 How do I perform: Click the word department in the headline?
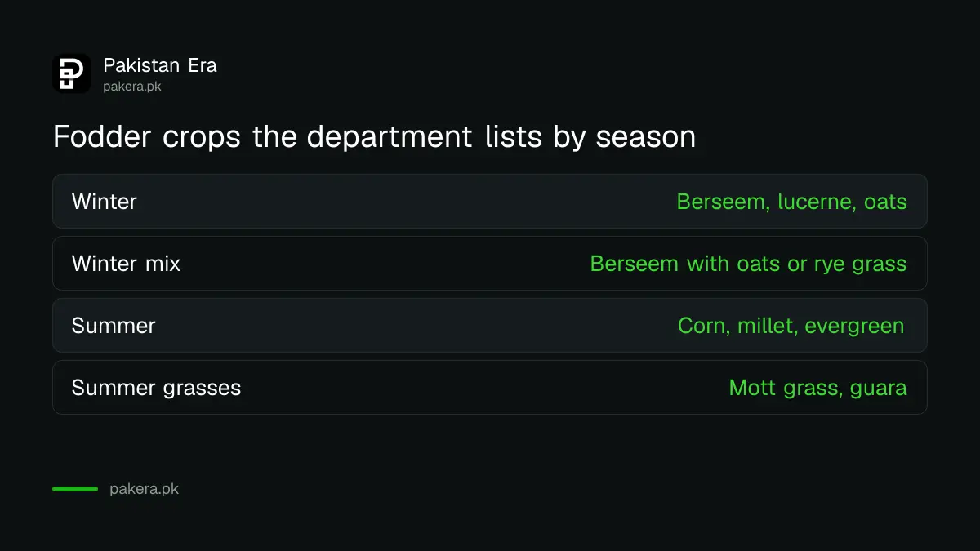(390, 137)
